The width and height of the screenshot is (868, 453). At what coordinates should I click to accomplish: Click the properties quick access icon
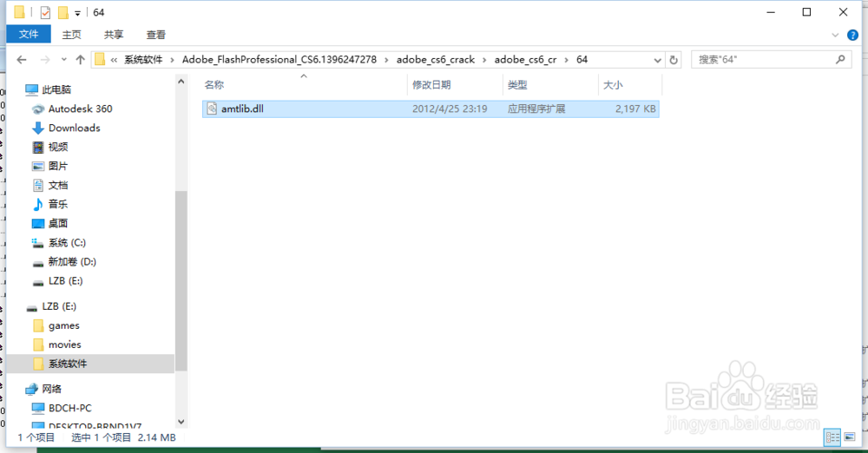(45, 12)
